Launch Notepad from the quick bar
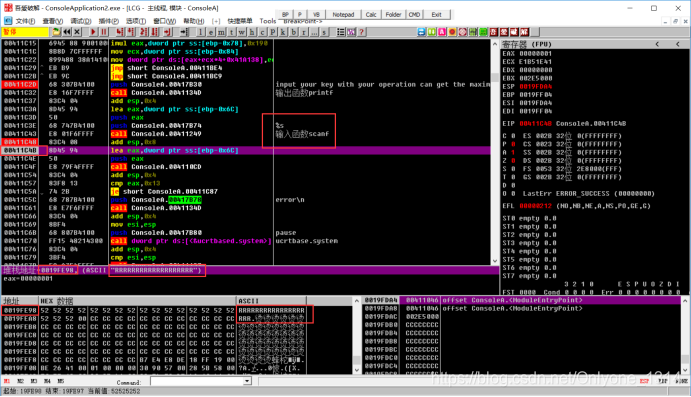This screenshot has width=691, height=397. coord(343,15)
